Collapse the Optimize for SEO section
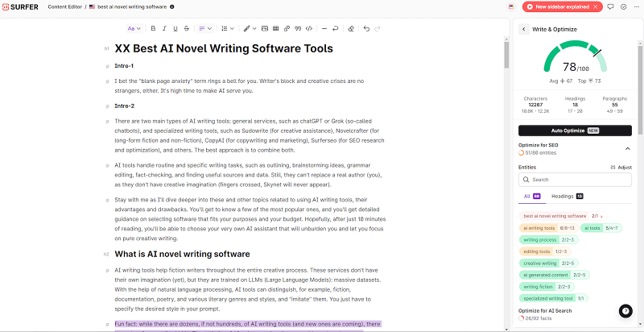644x332 pixels. click(x=627, y=149)
